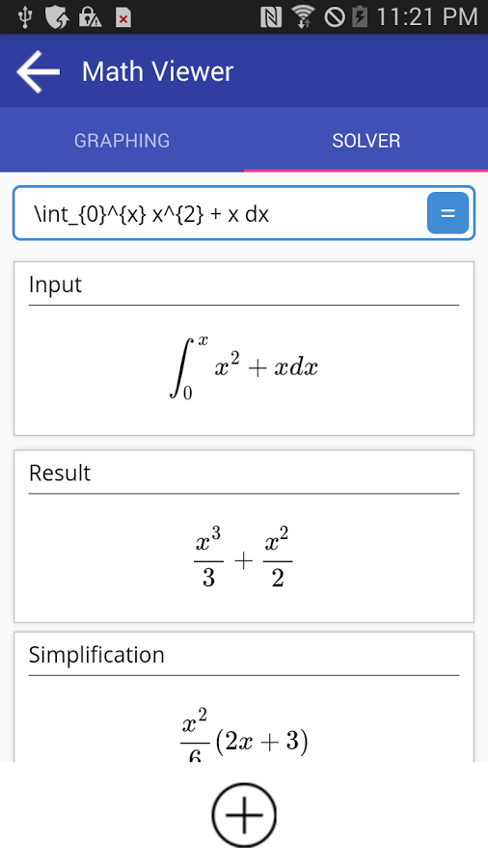
Task: Tap the blue equals solve button
Action: pyautogui.click(x=447, y=213)
